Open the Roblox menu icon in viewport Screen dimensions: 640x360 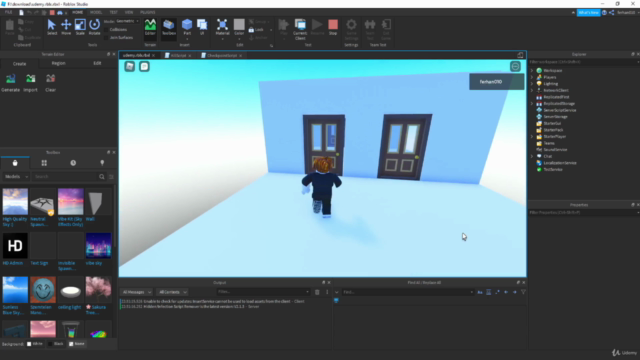pos(130,67)
